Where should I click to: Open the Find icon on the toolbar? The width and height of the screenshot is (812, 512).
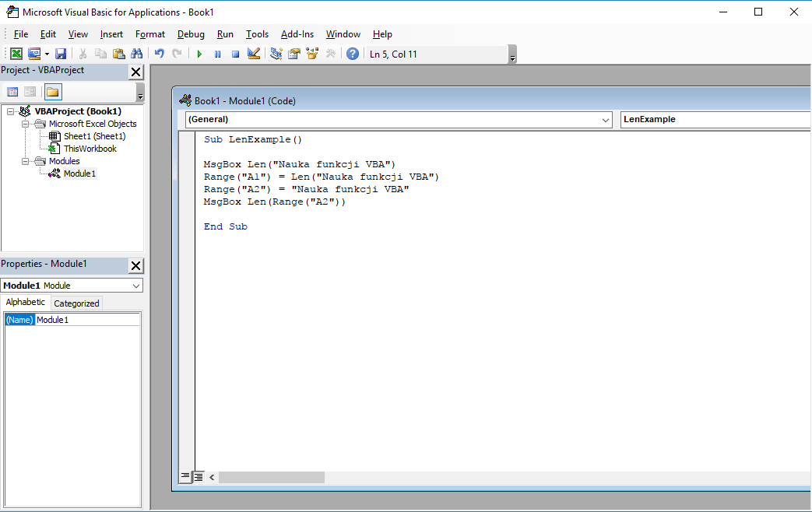point(137,53)
